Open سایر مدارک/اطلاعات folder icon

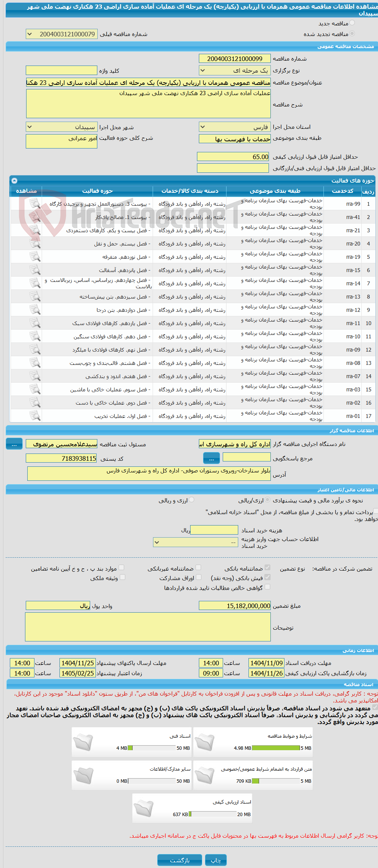coord(83,775)
